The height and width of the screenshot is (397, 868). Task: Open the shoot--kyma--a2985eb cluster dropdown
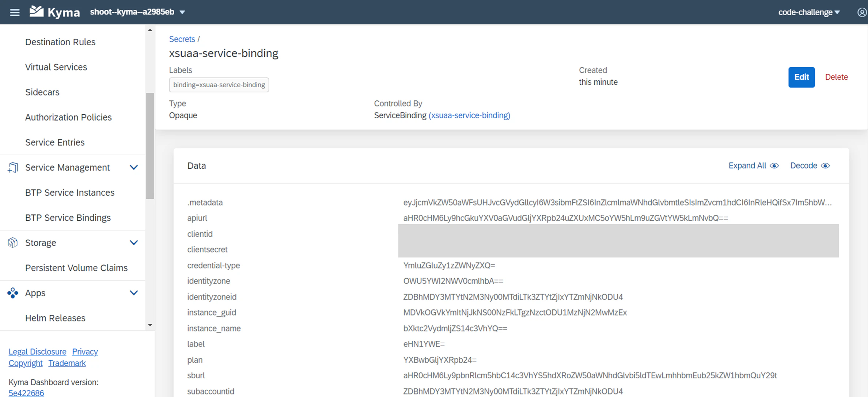[x=137, y=12]
